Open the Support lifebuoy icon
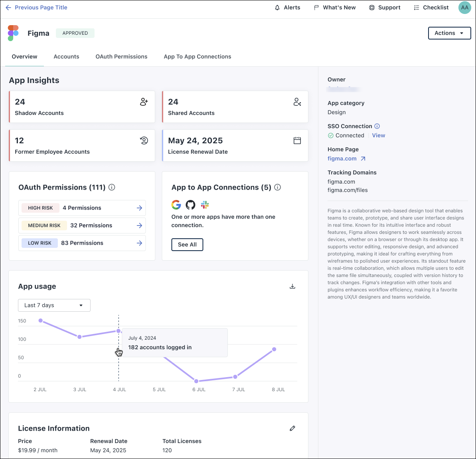 [371, 8]
